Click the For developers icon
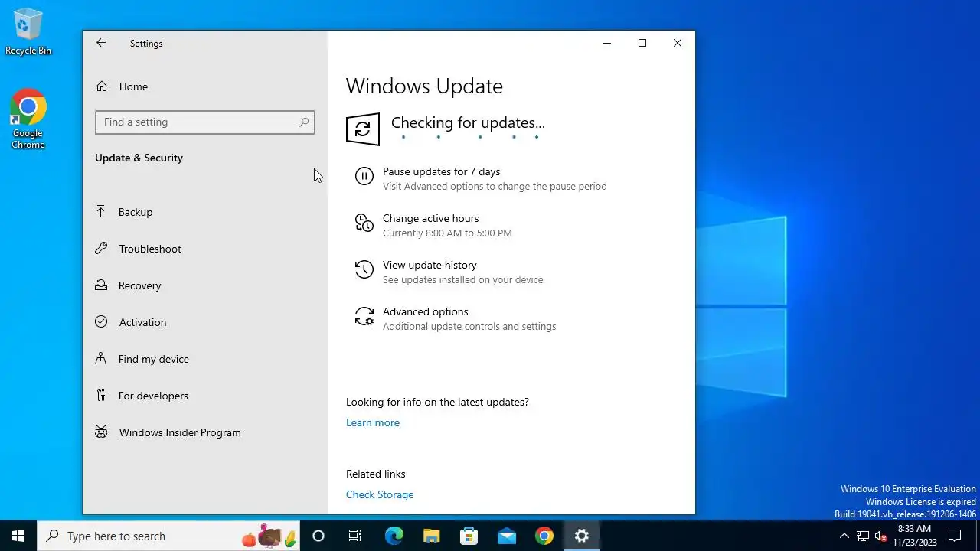980x551 pixels. 101,396
